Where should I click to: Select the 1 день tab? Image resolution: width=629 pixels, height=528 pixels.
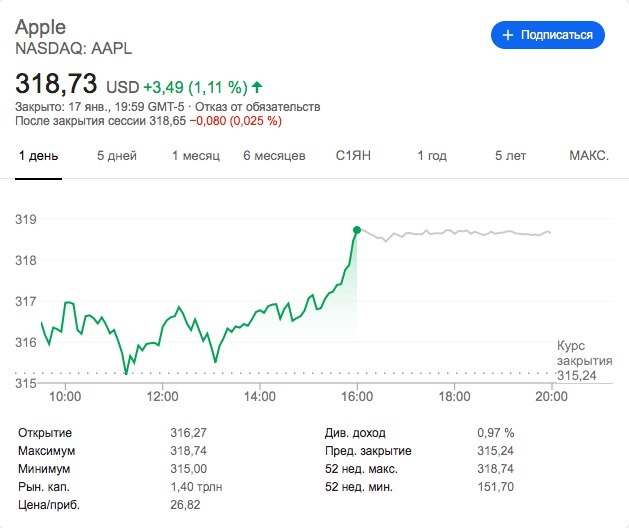pyautogui.click(x=39, y=155)
